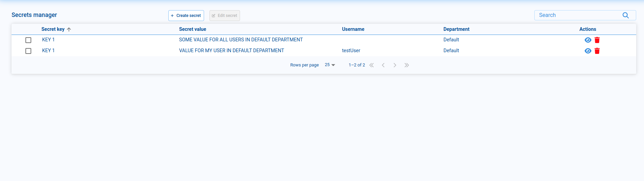Jump to the last page of results
The width and height of the screenshot is (644, 181).
[407, 65]
